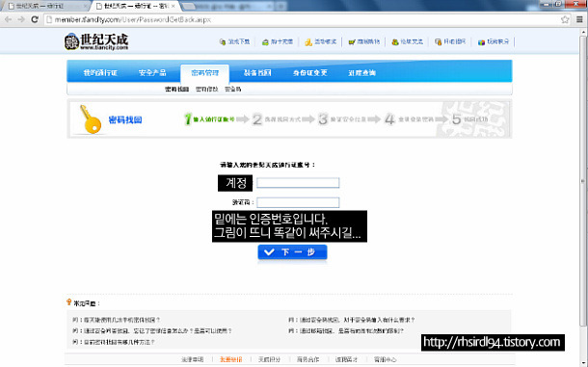Click the browser forward arrow
588x367 pixels.
(21, 19)
